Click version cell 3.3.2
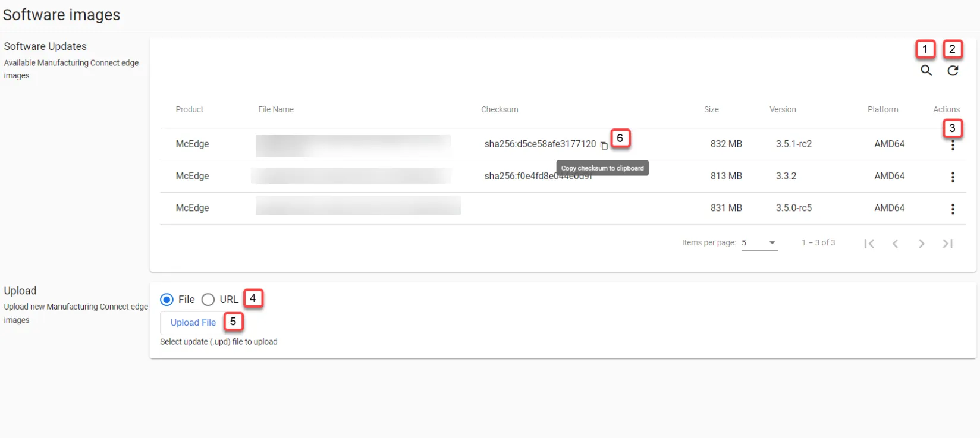 point(786,176)
